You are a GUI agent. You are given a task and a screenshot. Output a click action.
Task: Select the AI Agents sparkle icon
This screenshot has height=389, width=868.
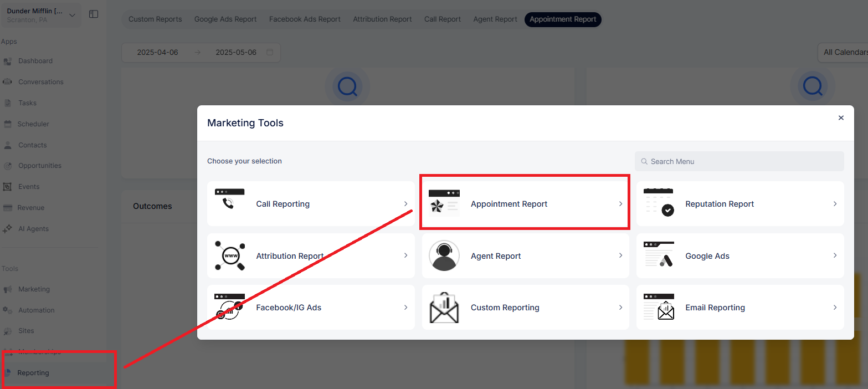pyautogui.click(x=8, y=229)
